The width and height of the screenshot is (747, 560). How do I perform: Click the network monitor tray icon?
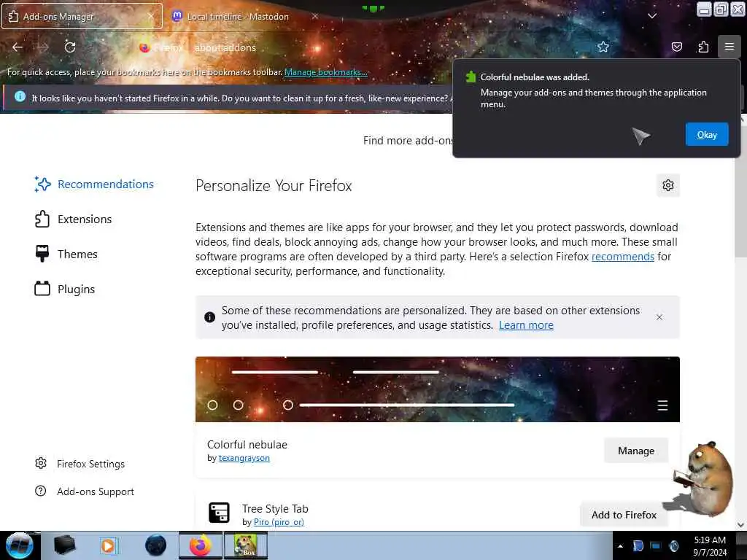(656, 545)
